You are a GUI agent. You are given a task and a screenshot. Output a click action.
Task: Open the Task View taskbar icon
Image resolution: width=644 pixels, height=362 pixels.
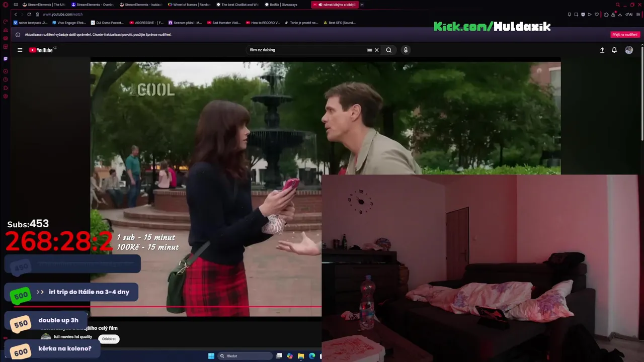tap(279, 356)
